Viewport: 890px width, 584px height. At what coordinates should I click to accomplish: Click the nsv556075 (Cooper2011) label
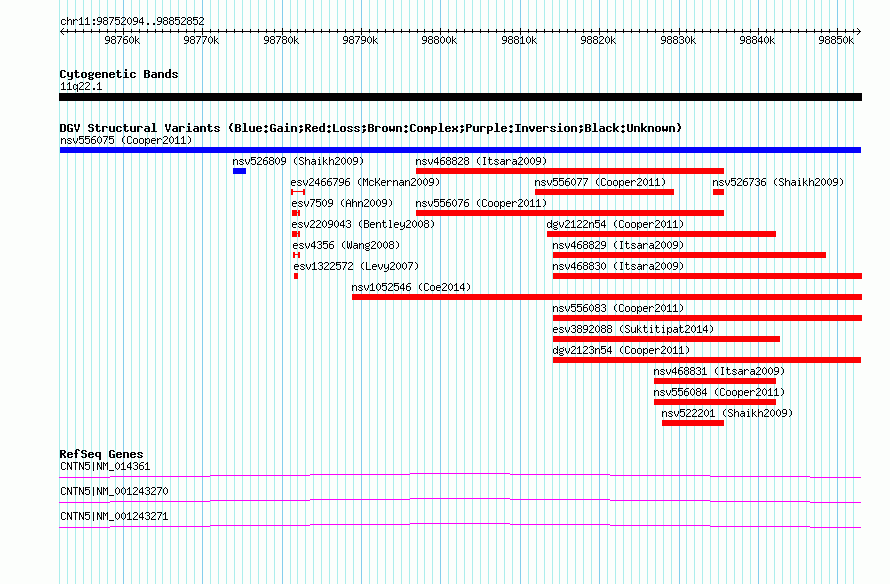tap(126, 140)
